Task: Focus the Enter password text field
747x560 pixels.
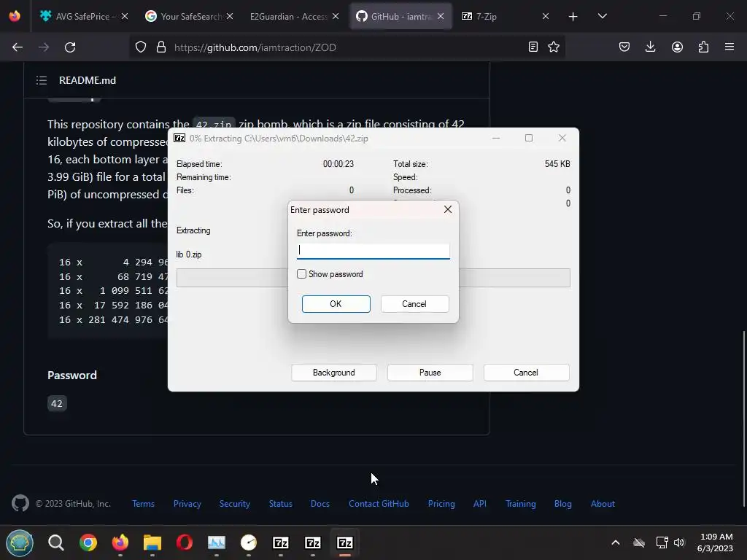Action: point(373,251)
